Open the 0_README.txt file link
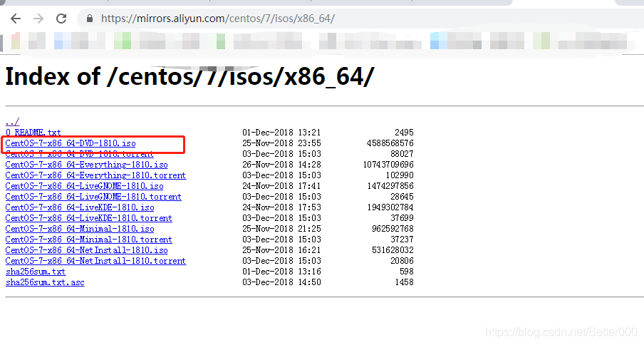 pos(33,133)
